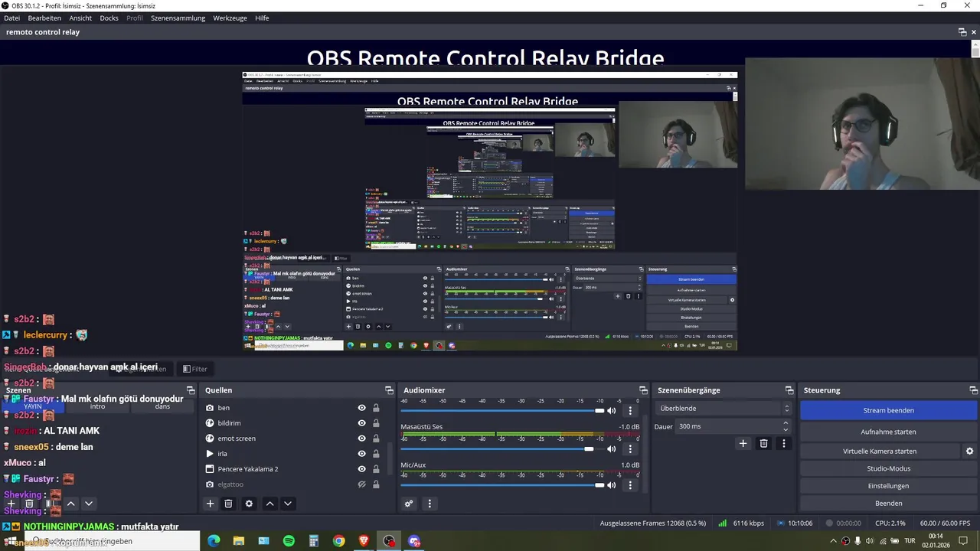This screenshot has height=551, width=980.
Task: Remove scene transition with trash icon
Action: (763, 443)
